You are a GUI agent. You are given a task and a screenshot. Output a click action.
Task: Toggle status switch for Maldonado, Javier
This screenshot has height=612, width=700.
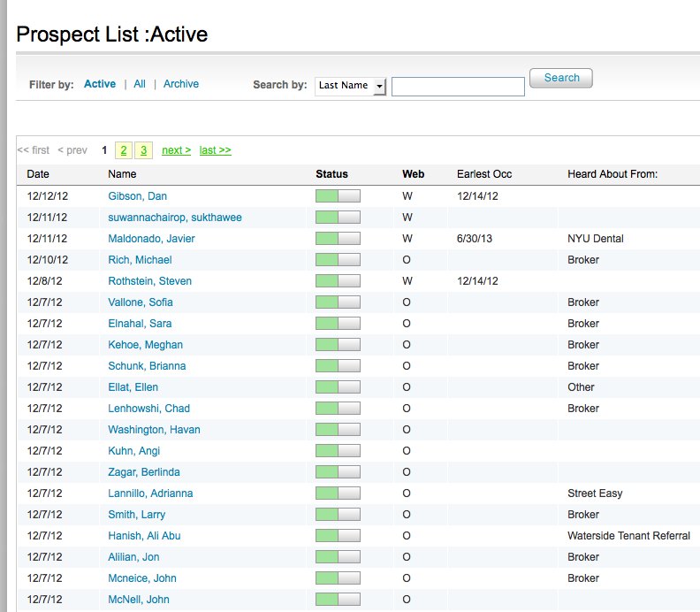click(x=338, y=239)
